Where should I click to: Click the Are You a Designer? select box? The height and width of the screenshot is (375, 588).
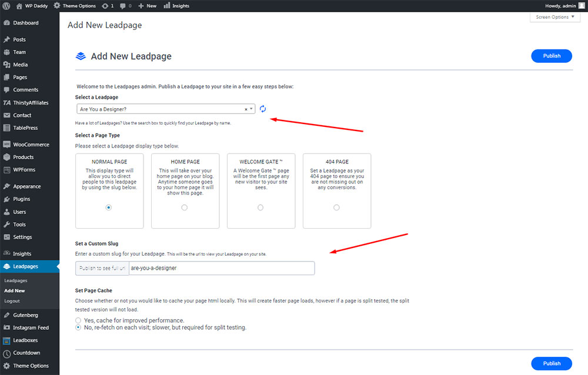[166, 109]
